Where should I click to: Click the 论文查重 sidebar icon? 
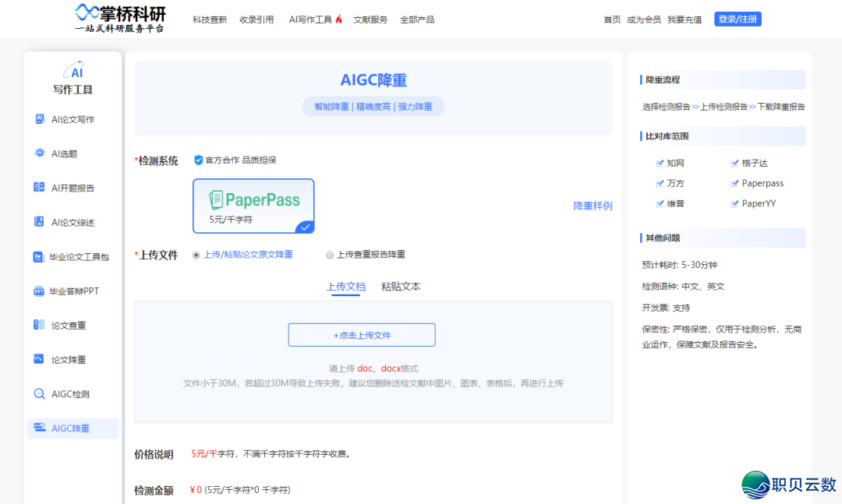point(39,325)
